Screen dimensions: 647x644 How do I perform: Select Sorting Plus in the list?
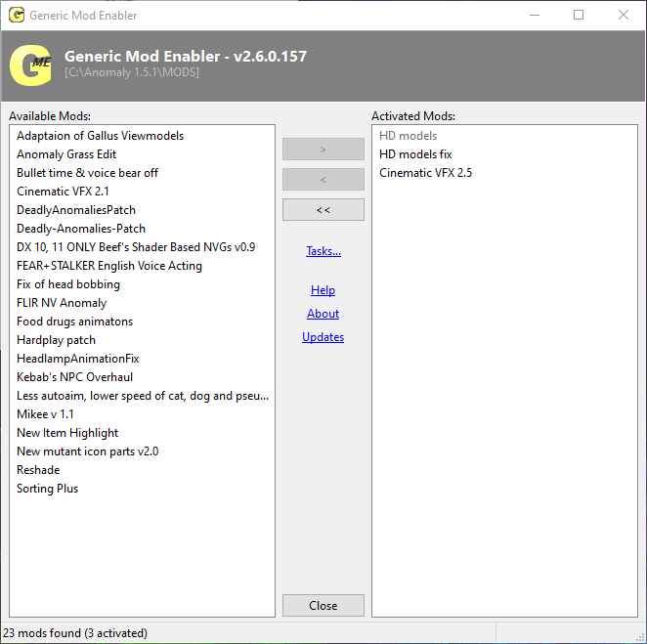pos(47,489)
